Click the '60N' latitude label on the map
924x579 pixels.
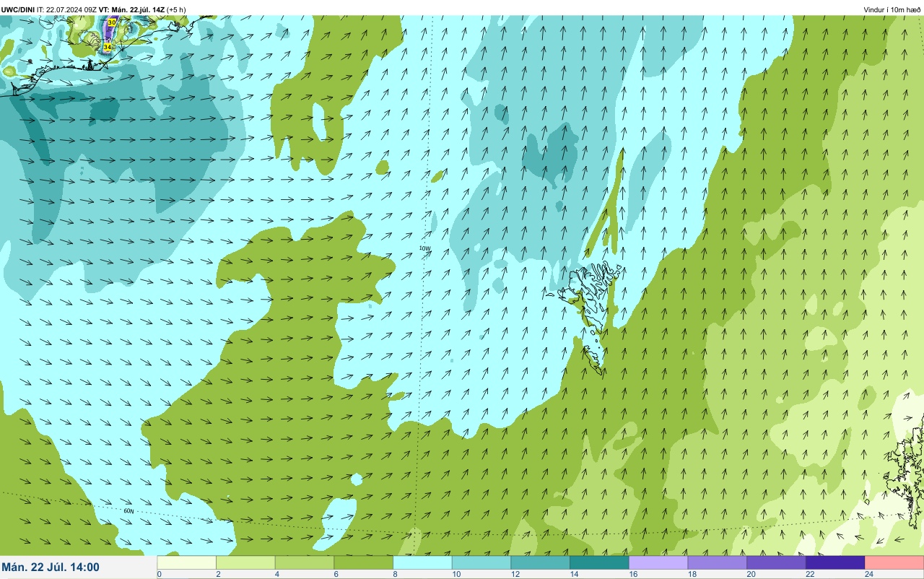tap(128, 511)
